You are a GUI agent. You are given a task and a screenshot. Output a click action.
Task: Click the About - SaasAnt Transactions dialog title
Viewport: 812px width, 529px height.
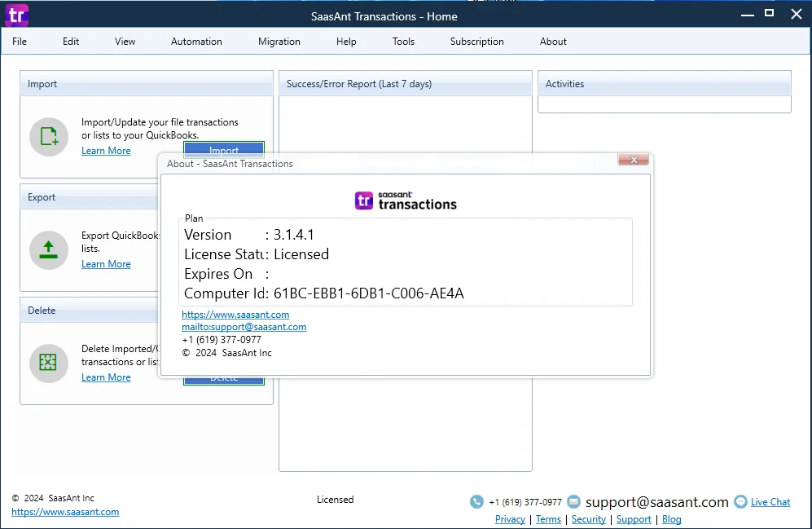pyautogui.click(x=230, y=164)
